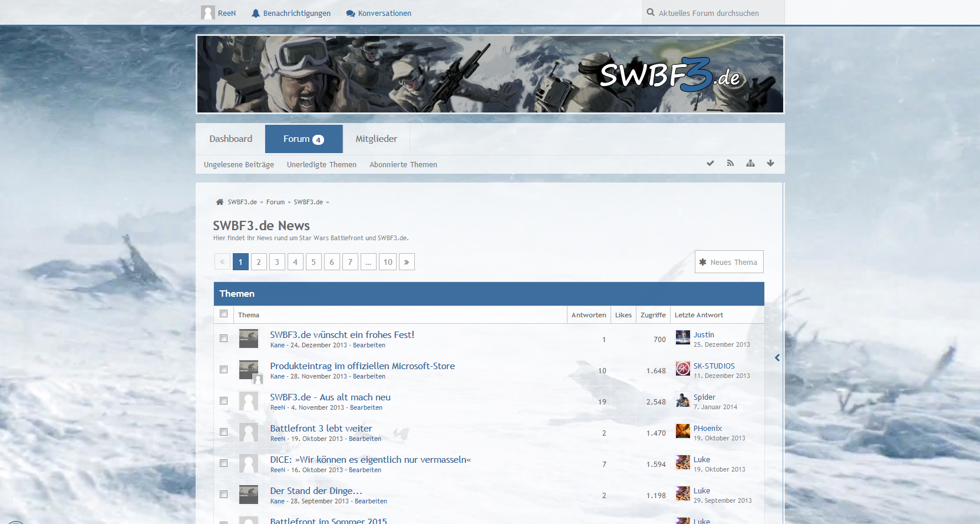Open ReeN avatar in Aus alt mach neu row

(249, 401)
